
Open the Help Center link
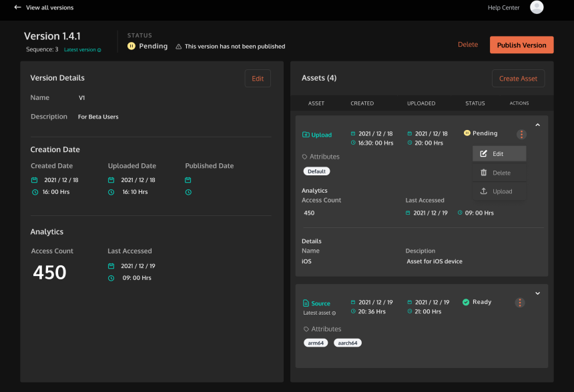(x=503, y=7)
